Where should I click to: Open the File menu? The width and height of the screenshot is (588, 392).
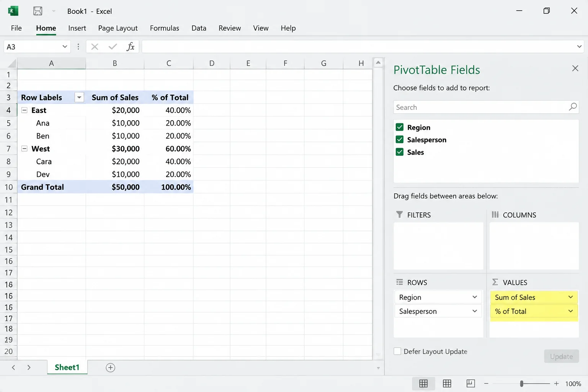coord(16,28)
